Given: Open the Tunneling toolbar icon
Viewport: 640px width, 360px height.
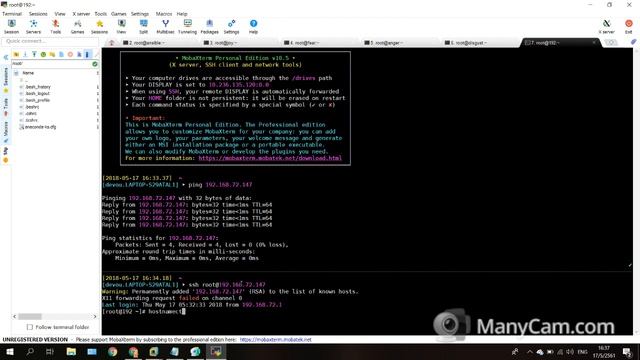Looking at the screenshot, I should tap(187, 27).
